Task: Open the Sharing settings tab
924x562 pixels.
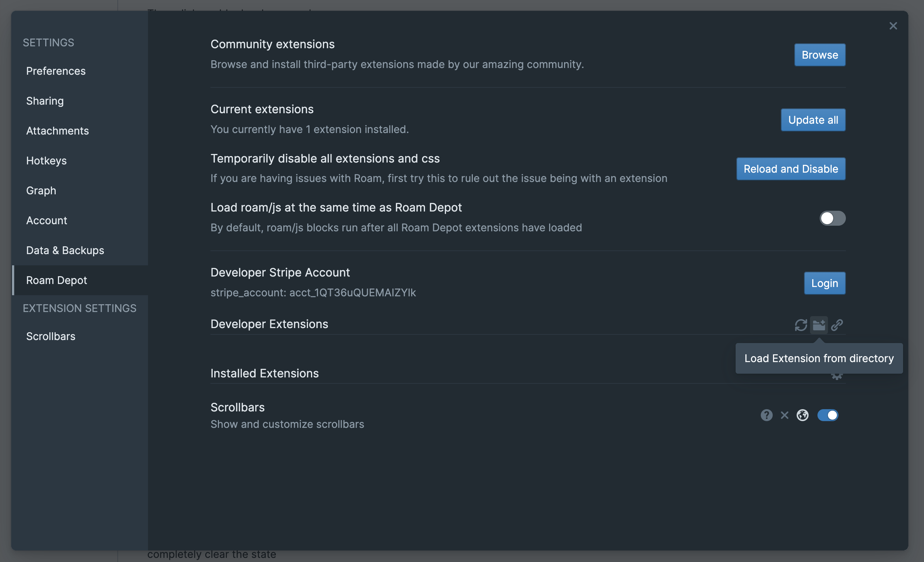Action: [x=45, y=101]
